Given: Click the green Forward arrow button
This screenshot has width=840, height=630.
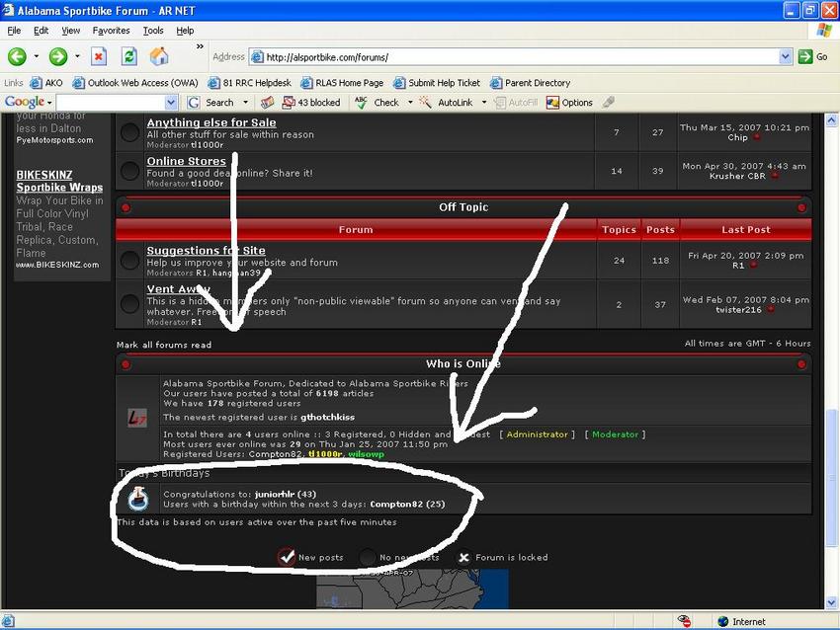Looking at the screenshot, I should 58,56.
